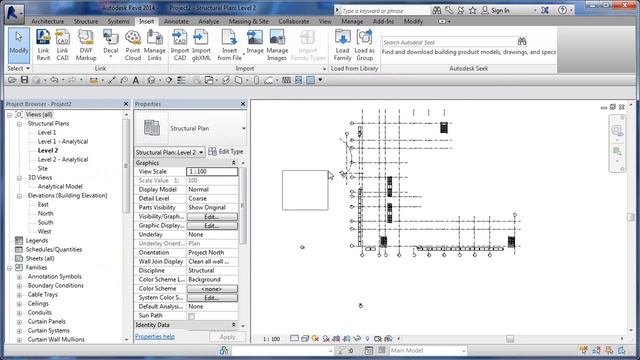Collapse the Families node
This screenshot has width=640, height=360.
pos(9,268)
